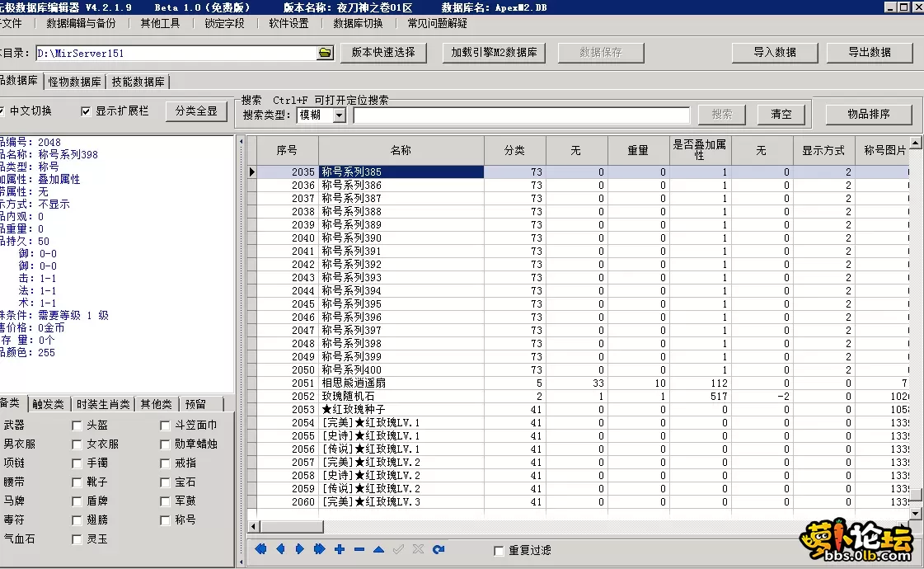Insert a new record with plus icon
924x569 pixels.
pos(340,549)
